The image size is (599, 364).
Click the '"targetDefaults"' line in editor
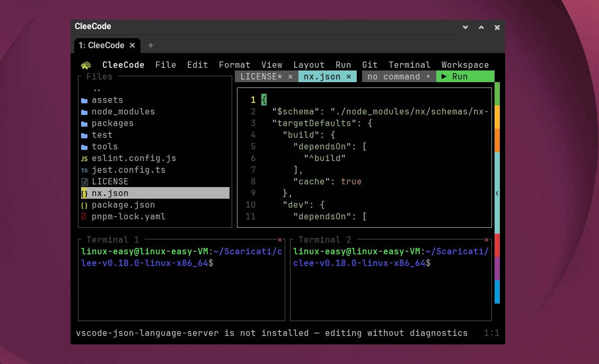(x=322, y=123)
